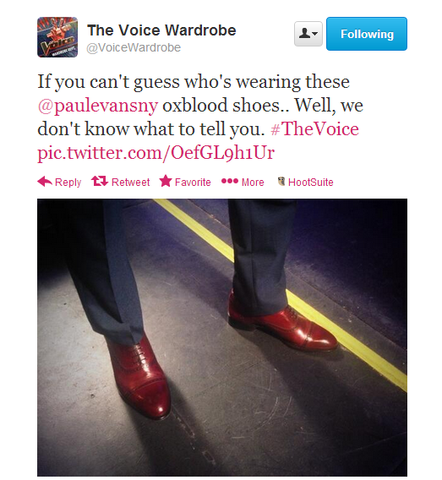This screenshot has width=442, height=480.
Task: Click the Favorite text label
Action: coord(193,182)
